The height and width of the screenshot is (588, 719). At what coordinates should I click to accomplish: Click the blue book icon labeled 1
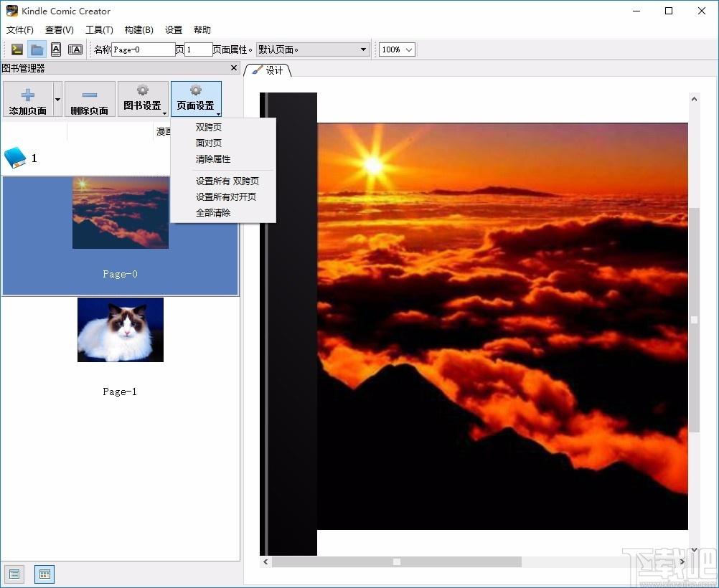click(x=15, y=158)
